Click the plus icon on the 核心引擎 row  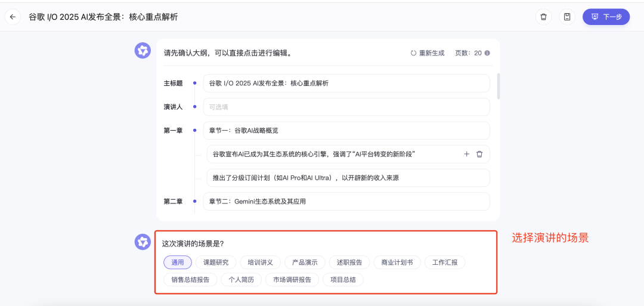(x=466, y=154)
